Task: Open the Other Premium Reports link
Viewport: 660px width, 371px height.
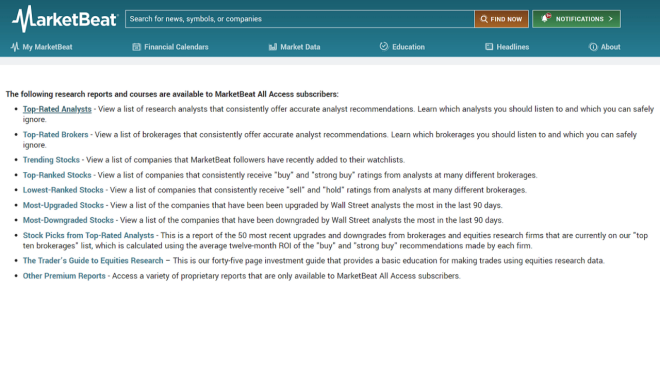Action: pos(64,276)
